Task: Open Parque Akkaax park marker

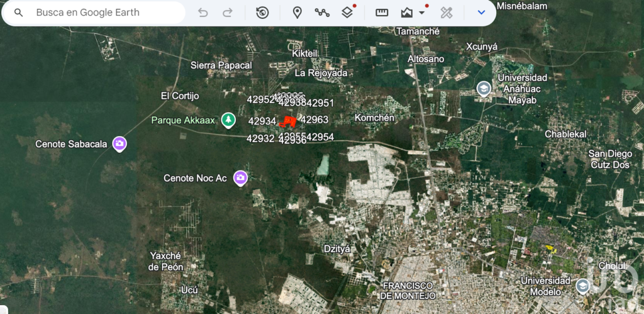Action: [228, 120]
